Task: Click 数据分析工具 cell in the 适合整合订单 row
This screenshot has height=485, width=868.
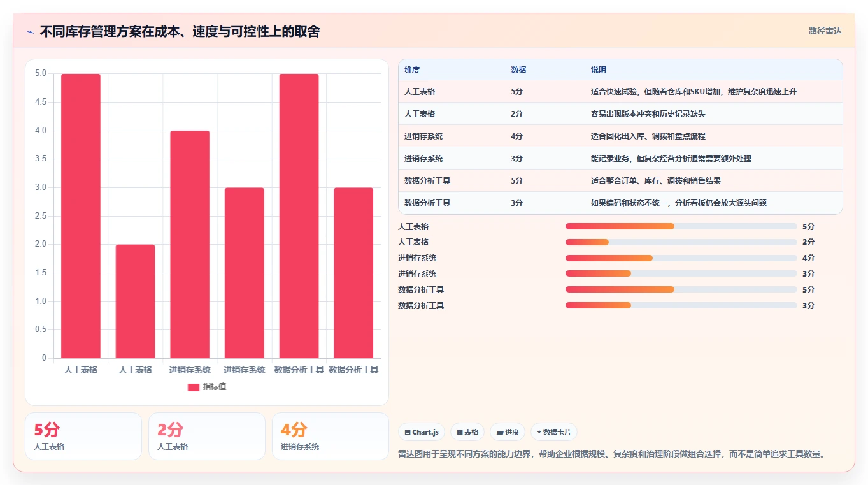Action: click(427, 181)
